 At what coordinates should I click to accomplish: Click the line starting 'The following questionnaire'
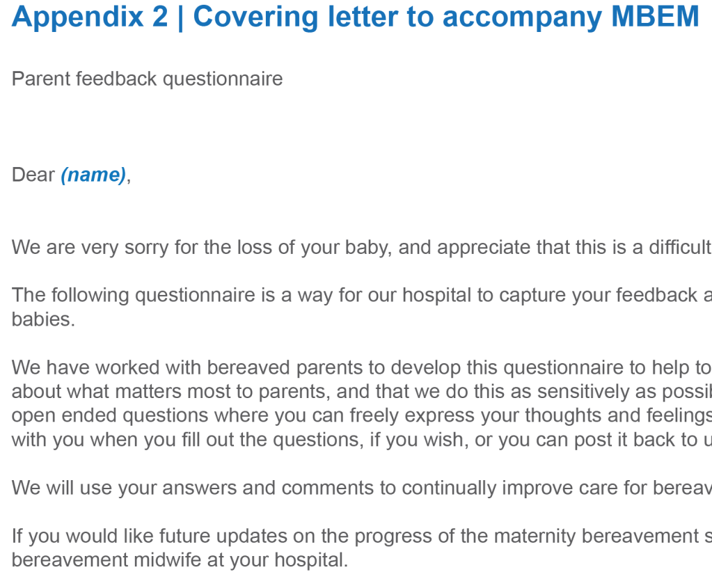[x=361, y=295]
